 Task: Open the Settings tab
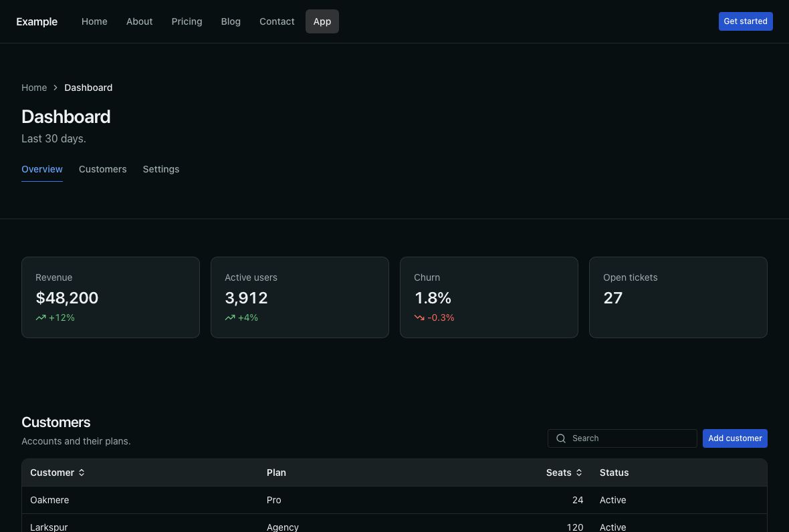click(x=161, y=170)
